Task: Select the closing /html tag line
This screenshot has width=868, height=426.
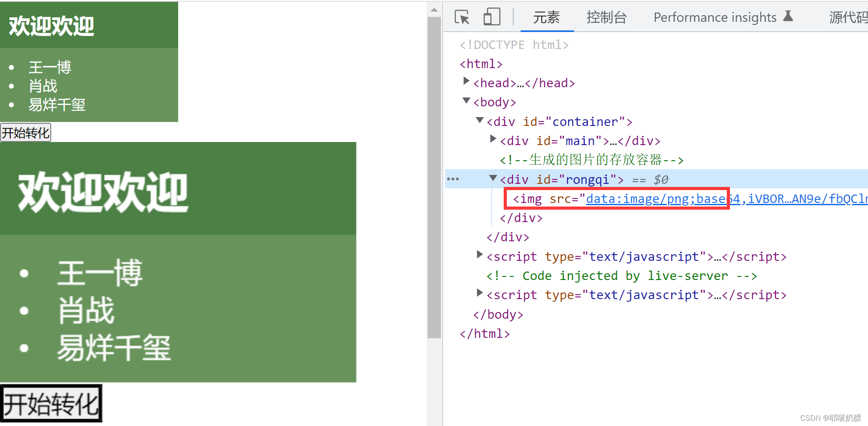Action: tap(485, 334)
